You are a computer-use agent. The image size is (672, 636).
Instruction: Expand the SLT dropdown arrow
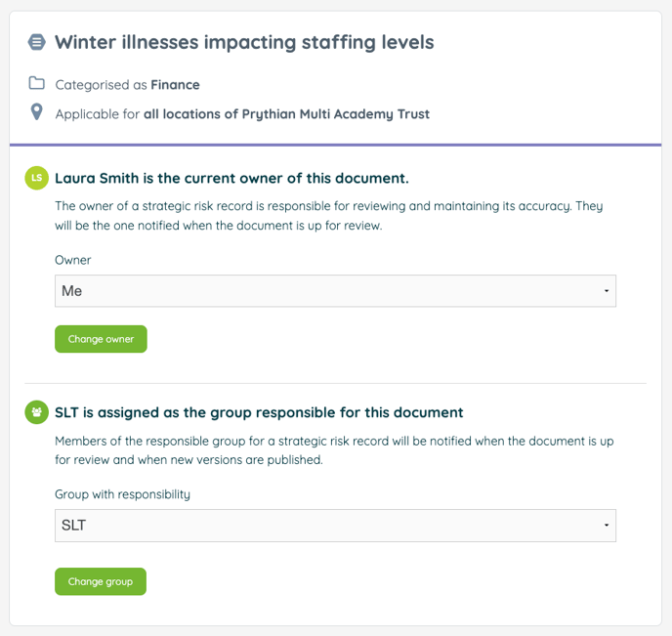[x=607, y=526]
